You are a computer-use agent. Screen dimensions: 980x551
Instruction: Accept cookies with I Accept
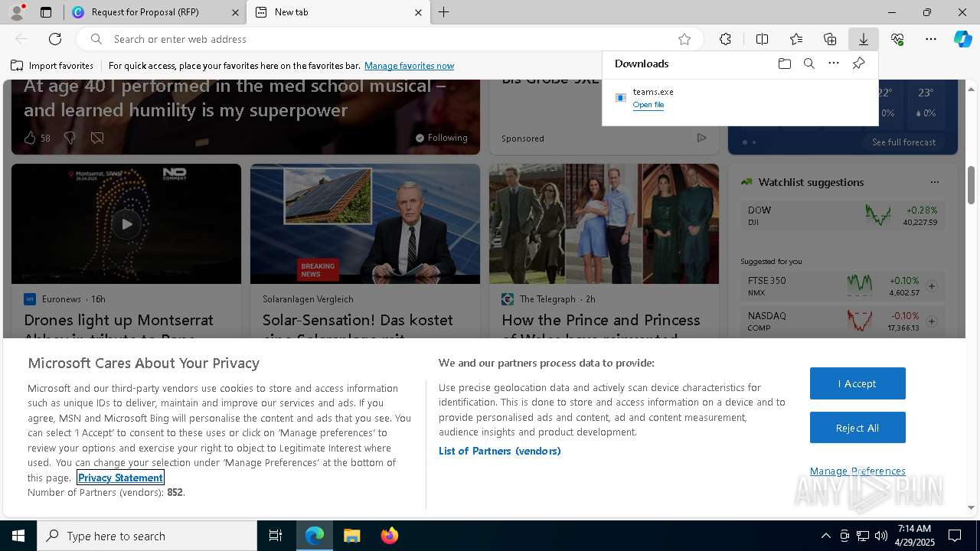coord(857,383)
